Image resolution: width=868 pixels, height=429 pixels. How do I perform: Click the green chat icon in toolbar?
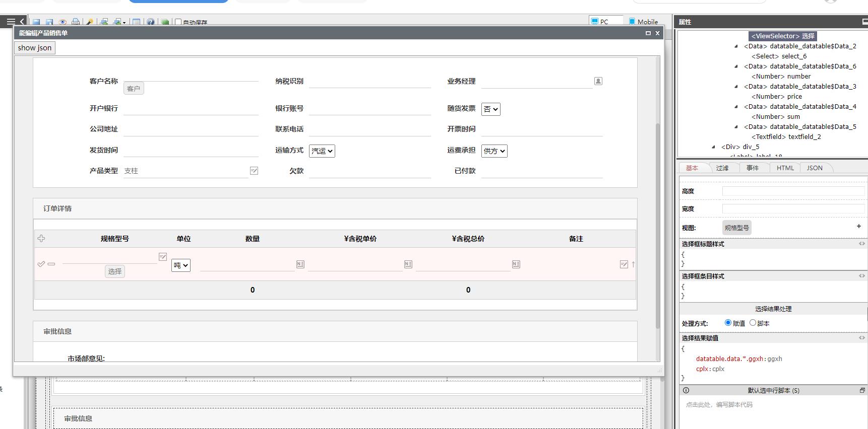coord(165,22)
